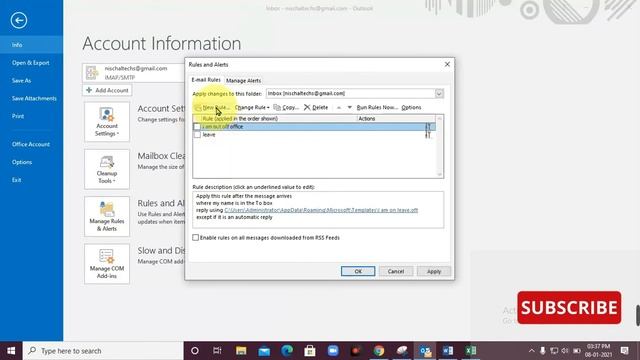640x360 pixels.
Task: Click the Actions column header
Action: pos(396,118)
